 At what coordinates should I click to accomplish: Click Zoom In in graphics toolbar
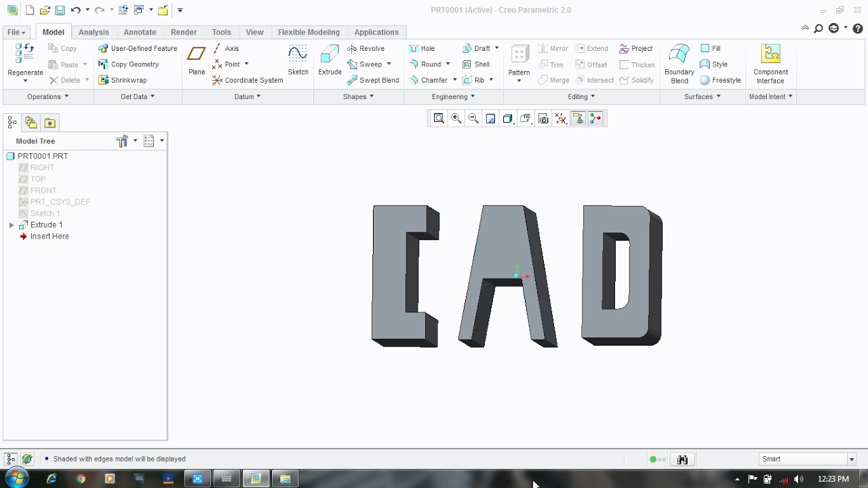[x=456, y=119]
